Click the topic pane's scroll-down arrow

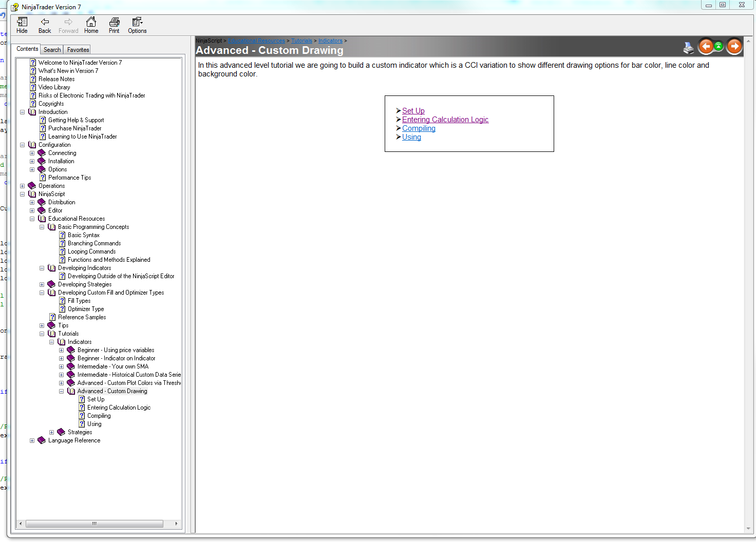coord(747,529)
